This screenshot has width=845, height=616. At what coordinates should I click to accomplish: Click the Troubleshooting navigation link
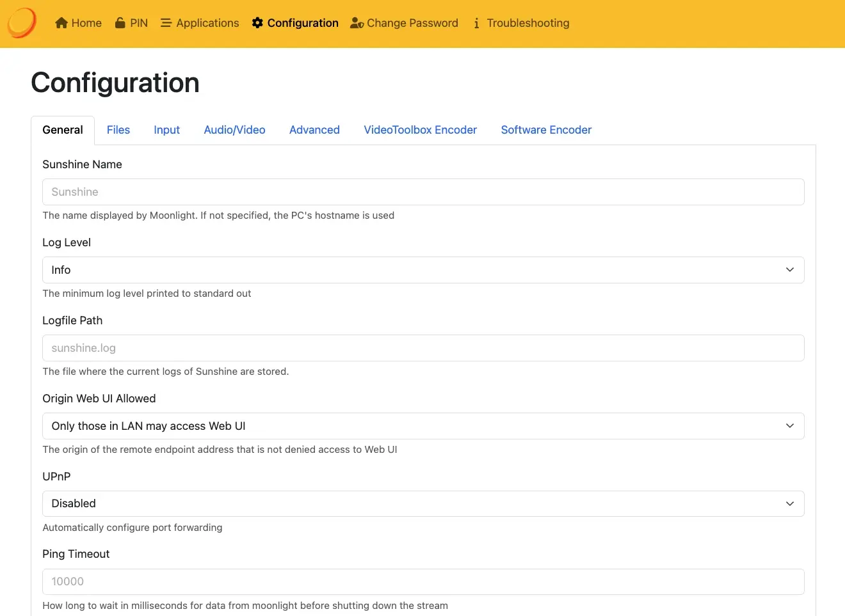pyautogui.click(x=527, y=23)
